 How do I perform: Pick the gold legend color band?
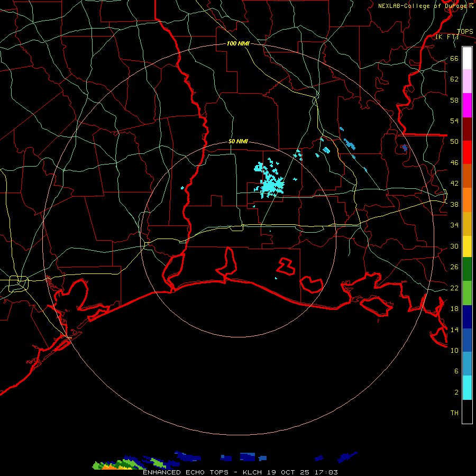click(x=467, y=224)
